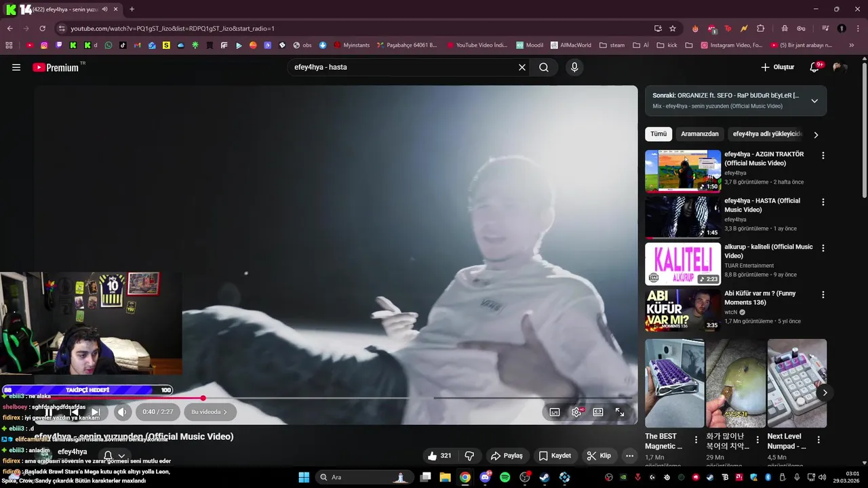Viewport: 868px width, 488px height.
Task: Seek the video progress bar scrubber
Action: [x=203, y=398]
